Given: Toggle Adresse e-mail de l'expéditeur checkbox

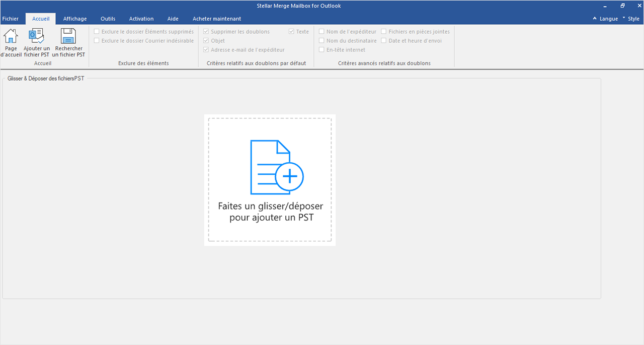Looking at the screenshot, I should click(x=206, y=50).
